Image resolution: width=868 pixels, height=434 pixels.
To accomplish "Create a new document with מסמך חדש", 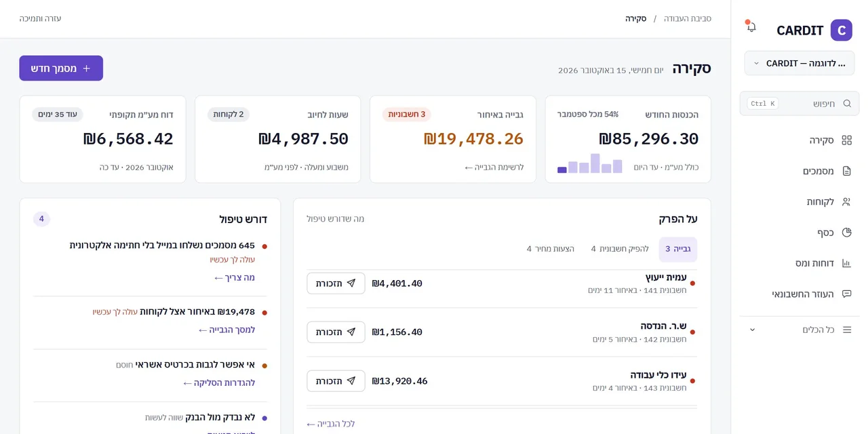I will [61, 68].
